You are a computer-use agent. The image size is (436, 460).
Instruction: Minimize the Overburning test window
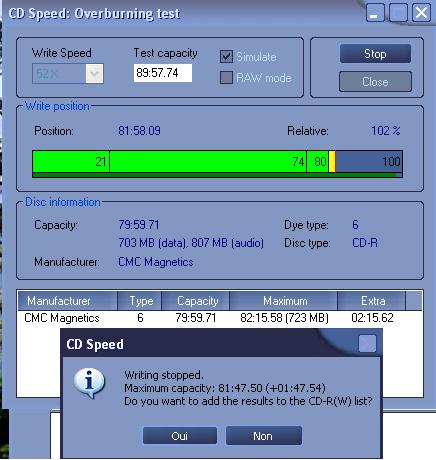pos(375,13)
